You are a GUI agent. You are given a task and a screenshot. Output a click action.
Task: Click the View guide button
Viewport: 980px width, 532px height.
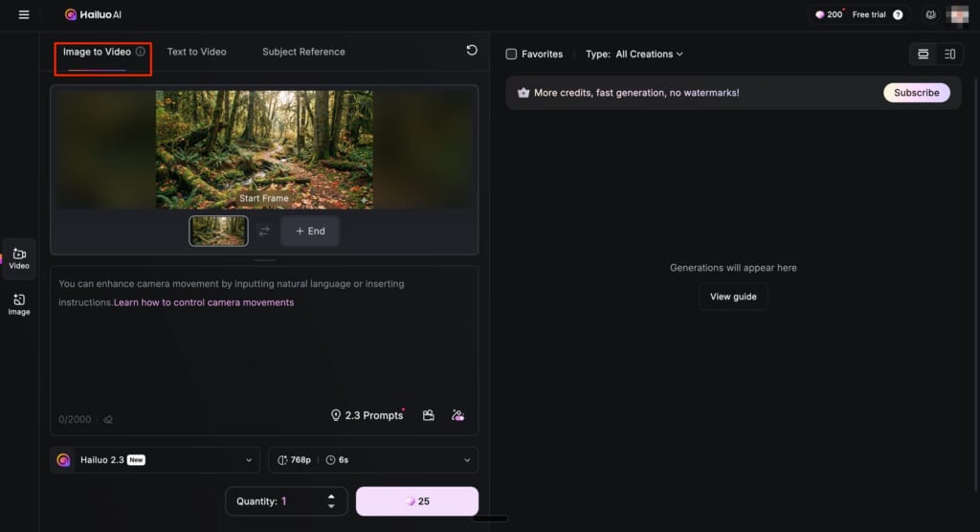pyautogui.click(x=733, y=297)
